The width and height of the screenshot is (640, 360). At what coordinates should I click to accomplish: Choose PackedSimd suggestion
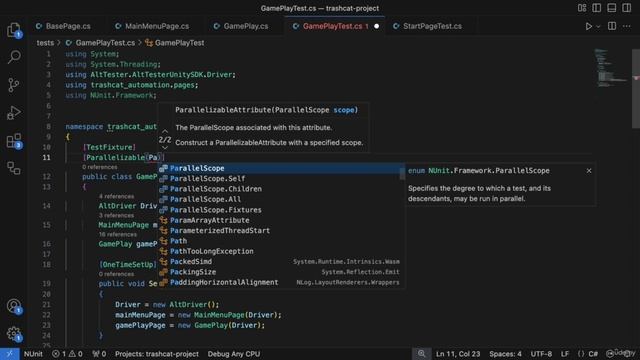point(281,262)
